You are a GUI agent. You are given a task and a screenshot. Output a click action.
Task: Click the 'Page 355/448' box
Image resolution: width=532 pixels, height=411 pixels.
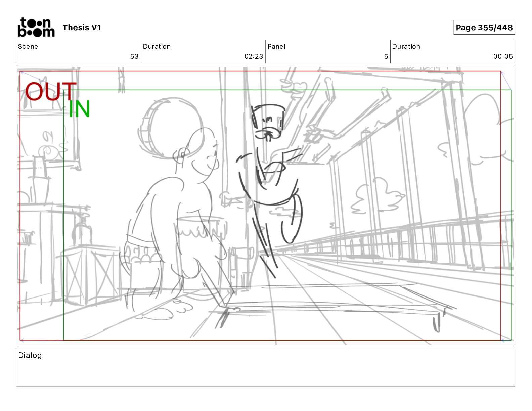484,28
